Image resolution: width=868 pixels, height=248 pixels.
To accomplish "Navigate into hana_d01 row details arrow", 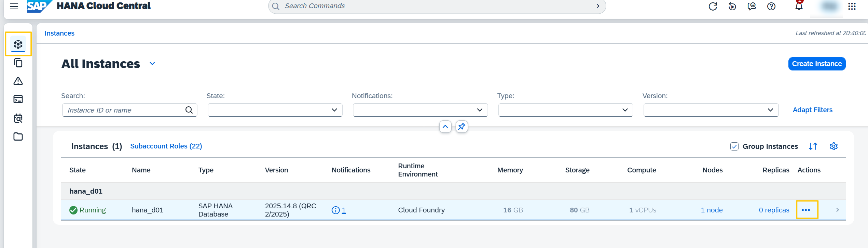I will coord(838,210).
